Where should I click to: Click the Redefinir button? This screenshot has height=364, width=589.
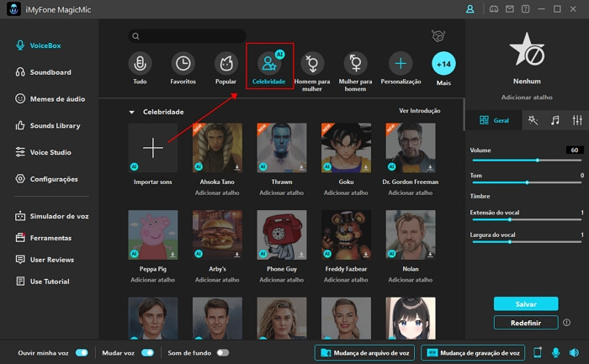526,323
